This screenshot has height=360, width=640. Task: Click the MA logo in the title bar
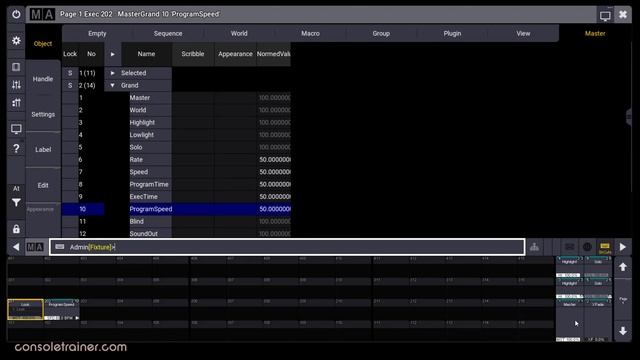point(42,15)
